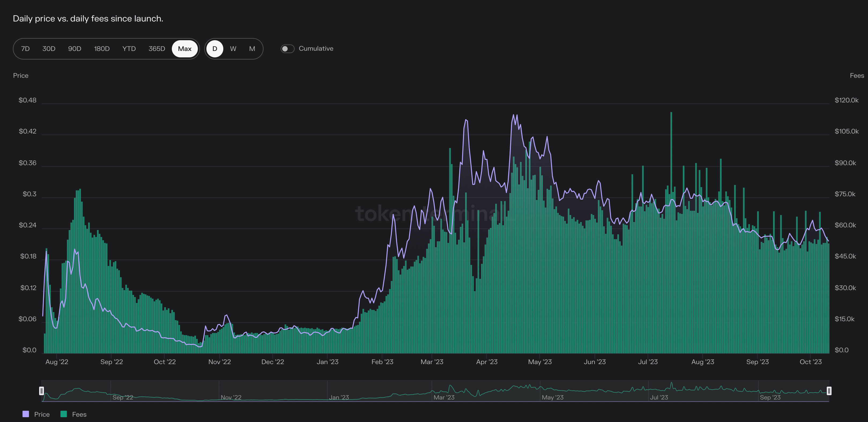Screen dimensions: 868x422
Task: Enable the Cumulative toggle switch
Action: pyautogui.click(x=287, y=49)
